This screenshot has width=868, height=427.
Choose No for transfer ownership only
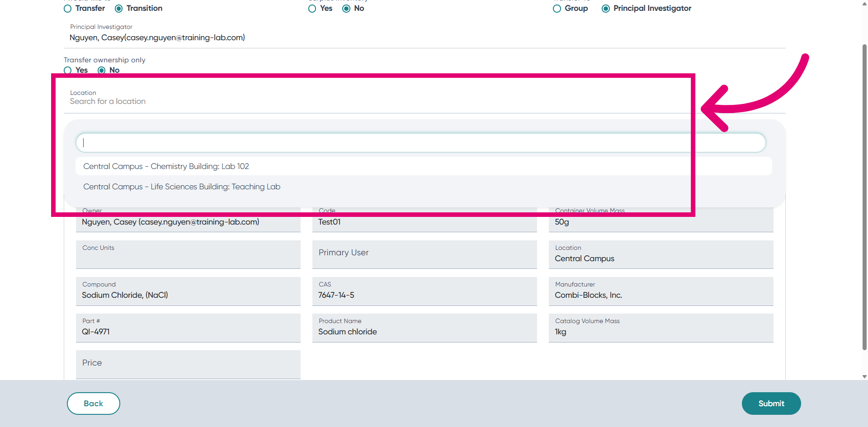[x=102, y=70]
